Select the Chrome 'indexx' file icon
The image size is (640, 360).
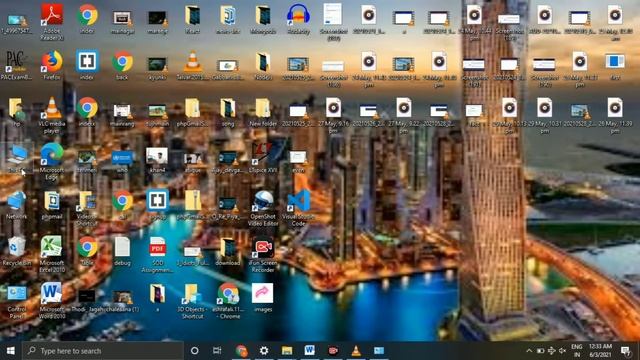click(x=87, y=112)
